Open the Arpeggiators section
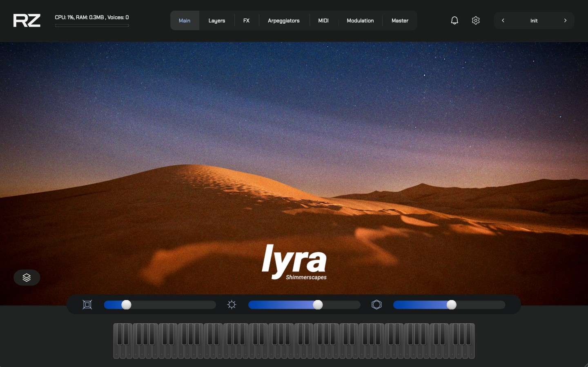Viewport: 588px width, 367px height. pyautogui.click(x=283, y=20)
